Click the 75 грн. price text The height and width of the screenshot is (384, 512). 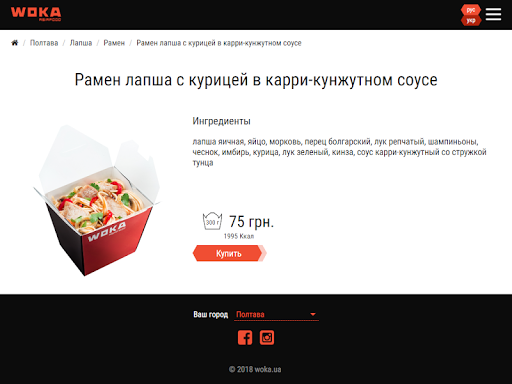pos(251,222)
